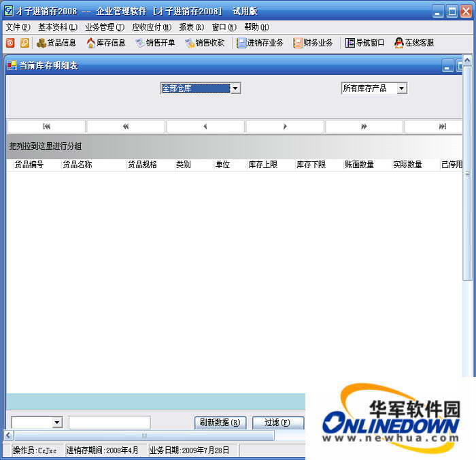Open 库存信息 inventory information
Image resolution: width=476 pixels, height=460 pixels.
coord(106,43)
